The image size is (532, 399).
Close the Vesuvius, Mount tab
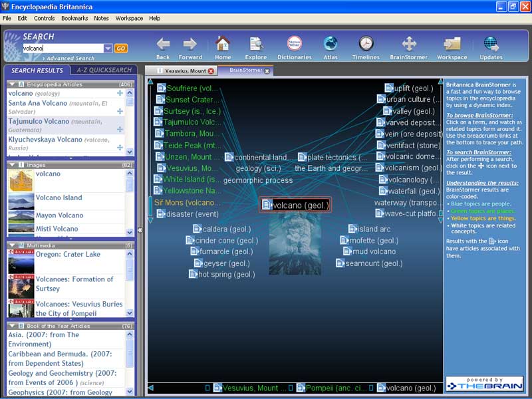click(211, 71)
